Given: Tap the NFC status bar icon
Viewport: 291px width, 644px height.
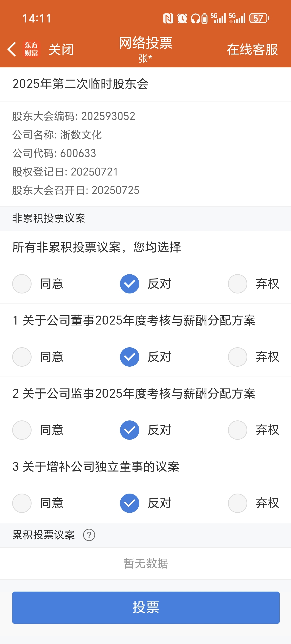Looking at the screenshot, I should click(168, 18).
